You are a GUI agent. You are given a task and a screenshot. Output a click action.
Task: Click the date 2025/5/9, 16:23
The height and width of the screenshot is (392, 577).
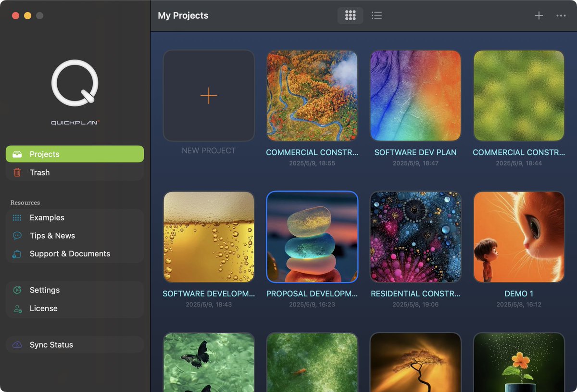point(312,304)
